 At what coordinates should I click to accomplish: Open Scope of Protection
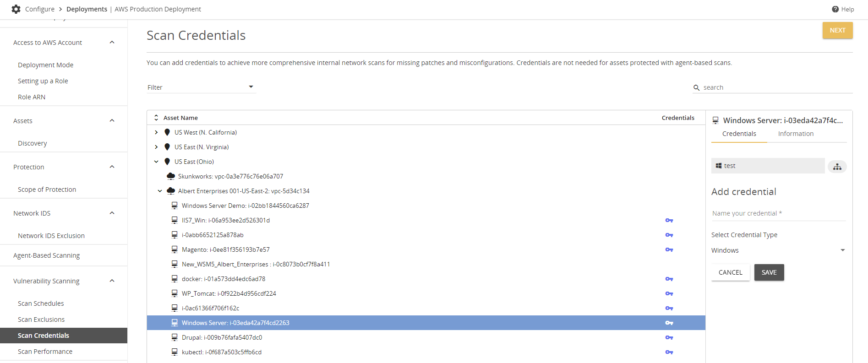click(x=47, y=190)
